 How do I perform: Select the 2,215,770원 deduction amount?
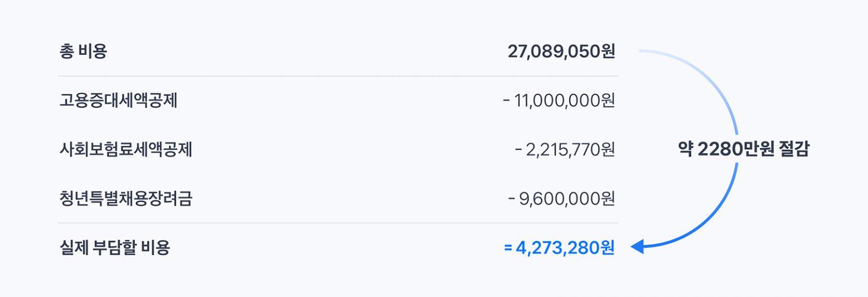click(x=571, y=150)
